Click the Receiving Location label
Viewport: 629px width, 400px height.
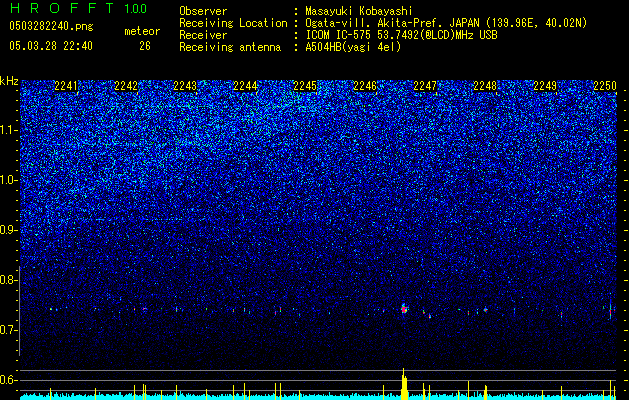pos(233,23)
